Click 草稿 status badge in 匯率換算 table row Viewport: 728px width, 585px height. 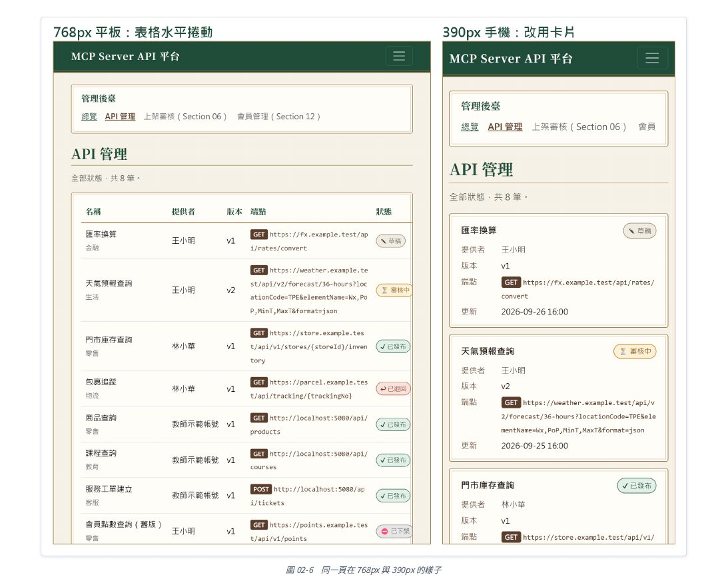click(391, 241)
